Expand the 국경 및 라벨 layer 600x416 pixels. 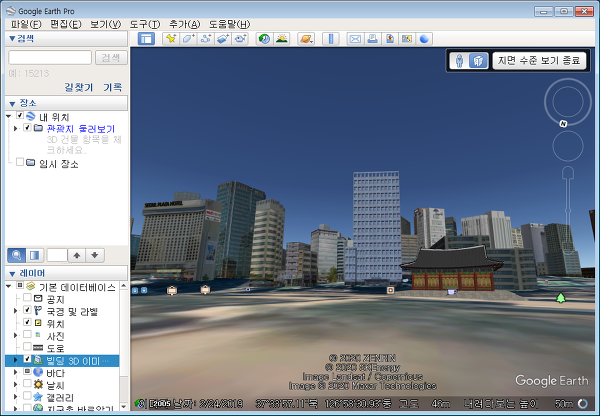16,310
